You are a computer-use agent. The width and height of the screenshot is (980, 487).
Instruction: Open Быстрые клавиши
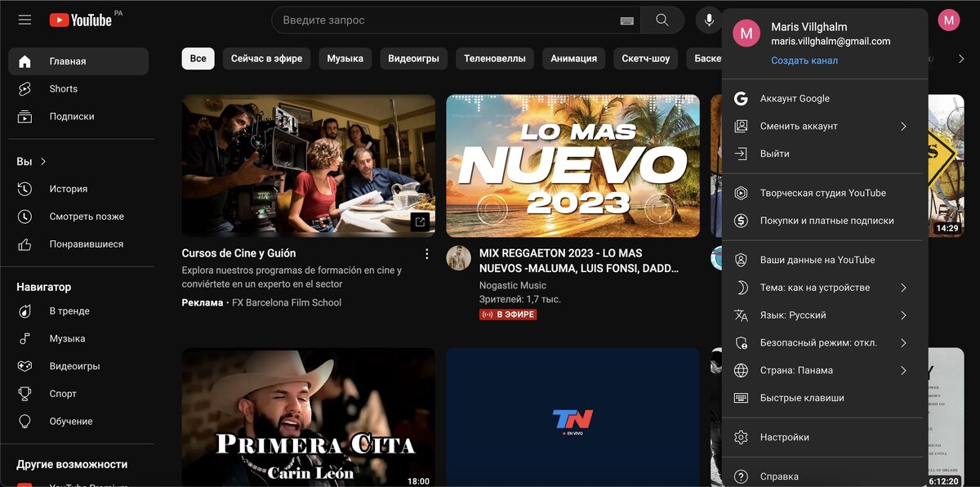coord(825,398)
